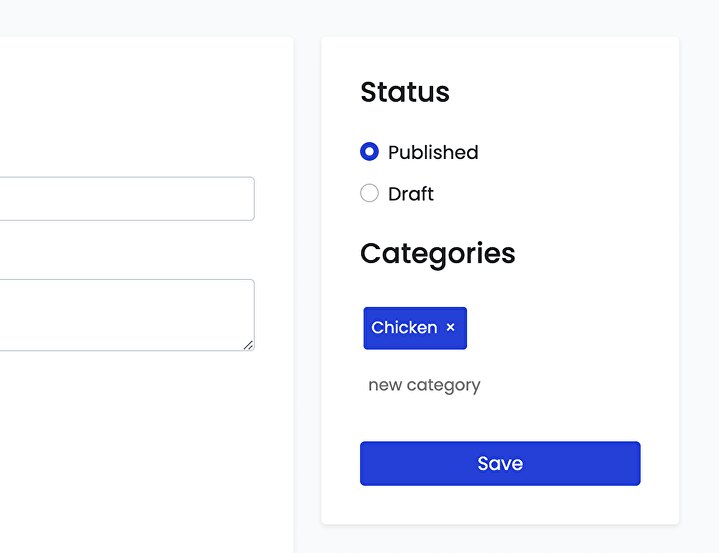The height and width of the screenshot is (553, 719).
Task: Select the Published radio button
Action: (369, 152)
